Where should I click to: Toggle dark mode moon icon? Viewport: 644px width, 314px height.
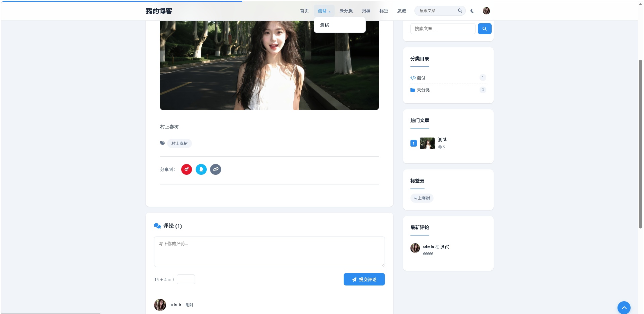[472, 11]
